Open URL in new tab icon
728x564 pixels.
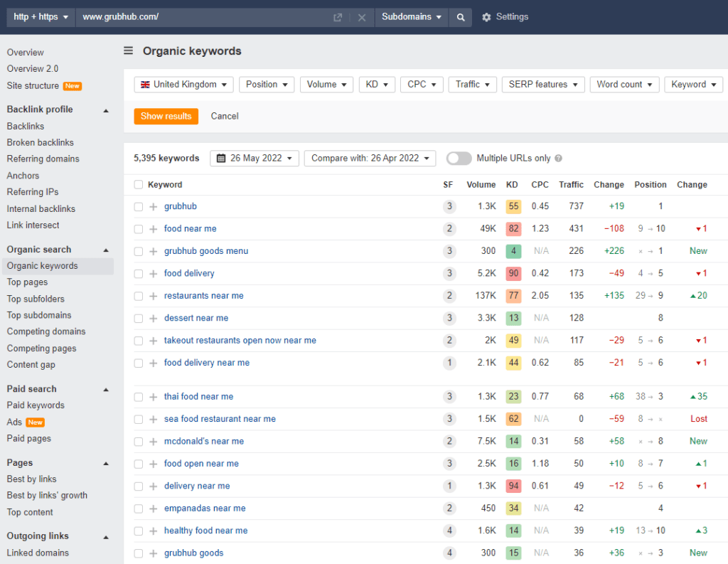click(x=338, y=18)
